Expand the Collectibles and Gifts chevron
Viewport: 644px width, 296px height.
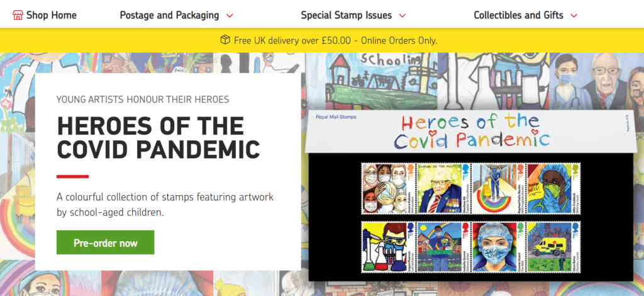(574, 16)
